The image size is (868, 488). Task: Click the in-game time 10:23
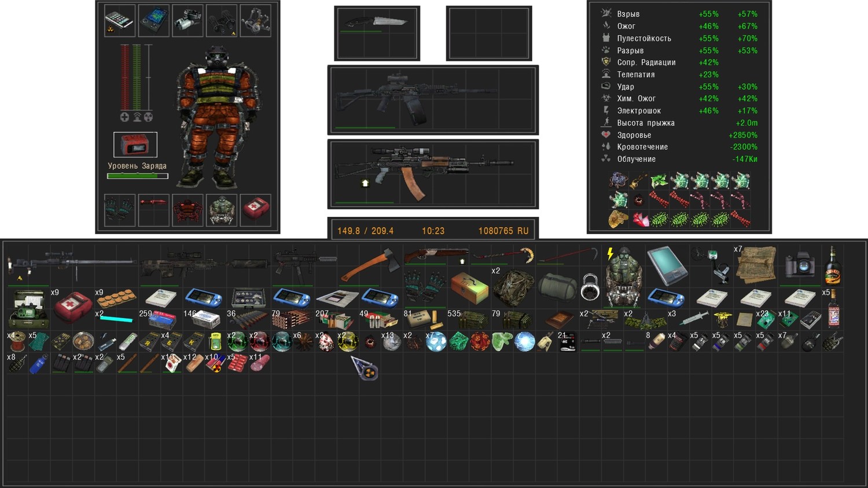coord(433,231)
